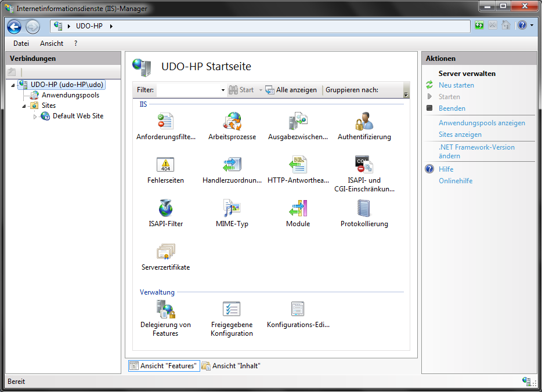The width and height of the screenshot is (542, 392).
Task: Click the home toolbar icon
Action: 506,25
